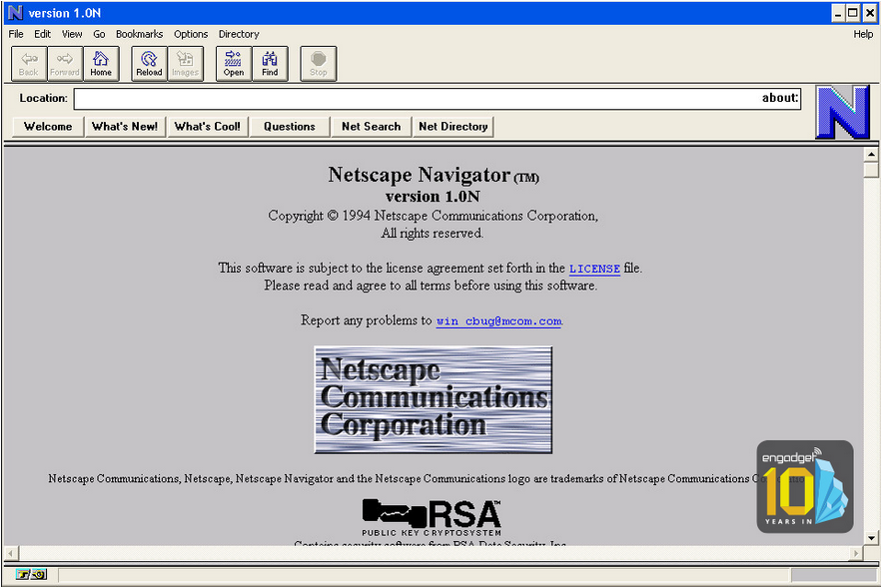
Task: Open the Go menu
Action: (99, 34)
